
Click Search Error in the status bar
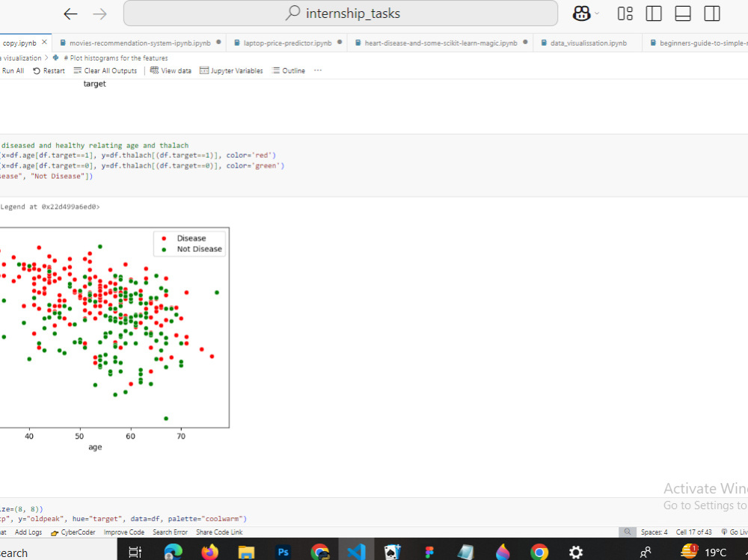pos(170,532)
